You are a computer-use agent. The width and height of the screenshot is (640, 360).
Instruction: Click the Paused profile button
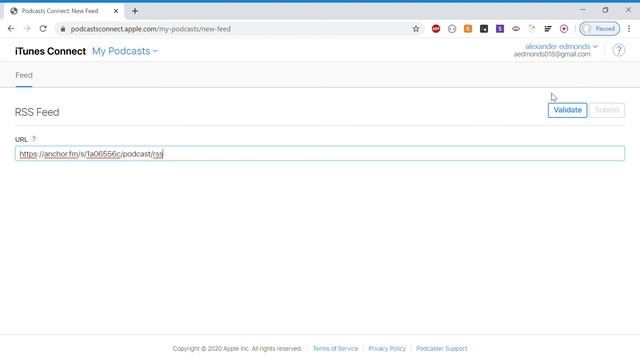tap(599, 29)
